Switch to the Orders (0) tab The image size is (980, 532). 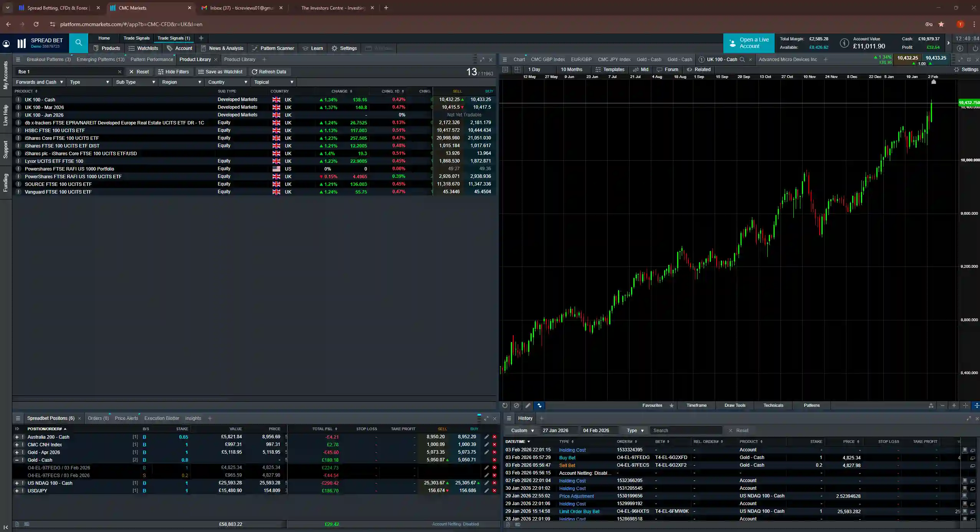(x=98, y=418)
